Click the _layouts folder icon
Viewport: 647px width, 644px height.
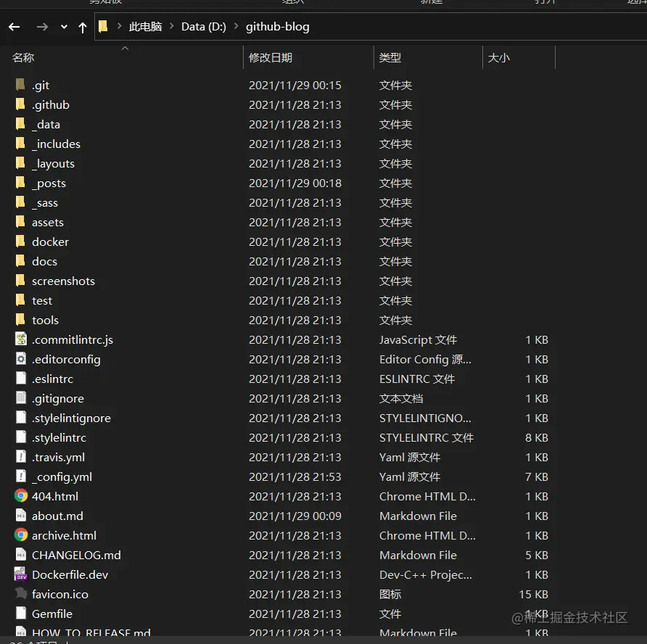(x=20, y=163)
